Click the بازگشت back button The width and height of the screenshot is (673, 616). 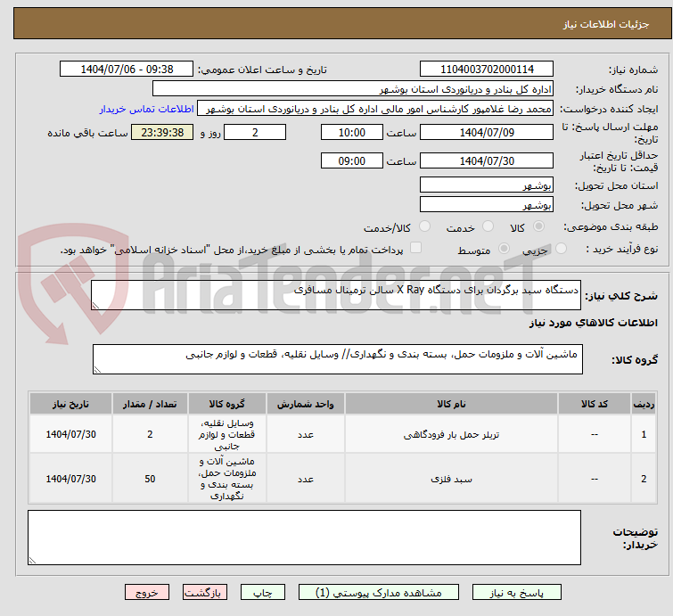point(204,592)
